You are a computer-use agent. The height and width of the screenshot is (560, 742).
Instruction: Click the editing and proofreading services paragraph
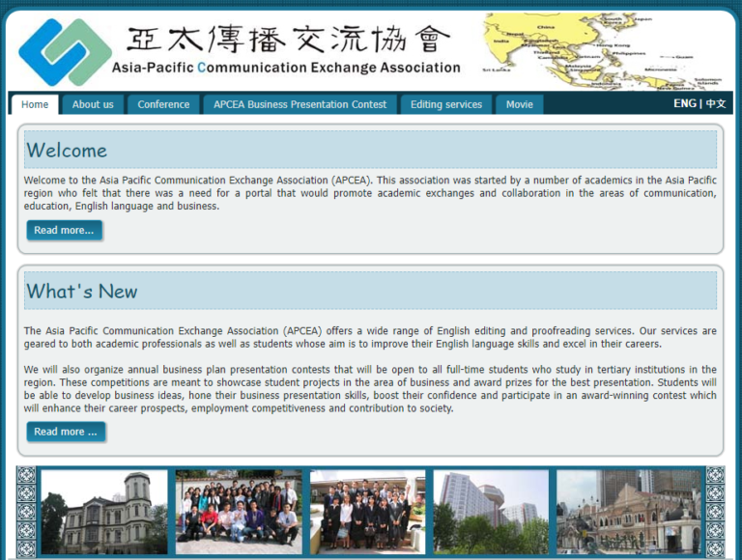(370, 337)
